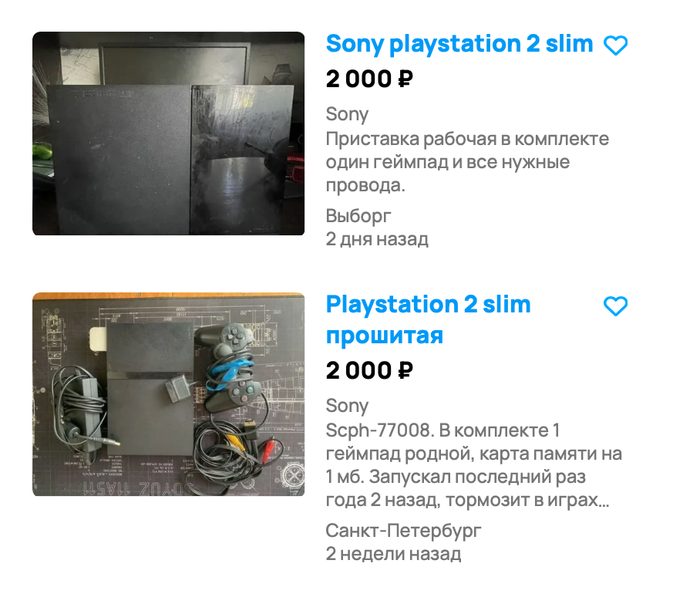Select the Sony brand label above Приставка рабочая

click(x=347, y=114)
